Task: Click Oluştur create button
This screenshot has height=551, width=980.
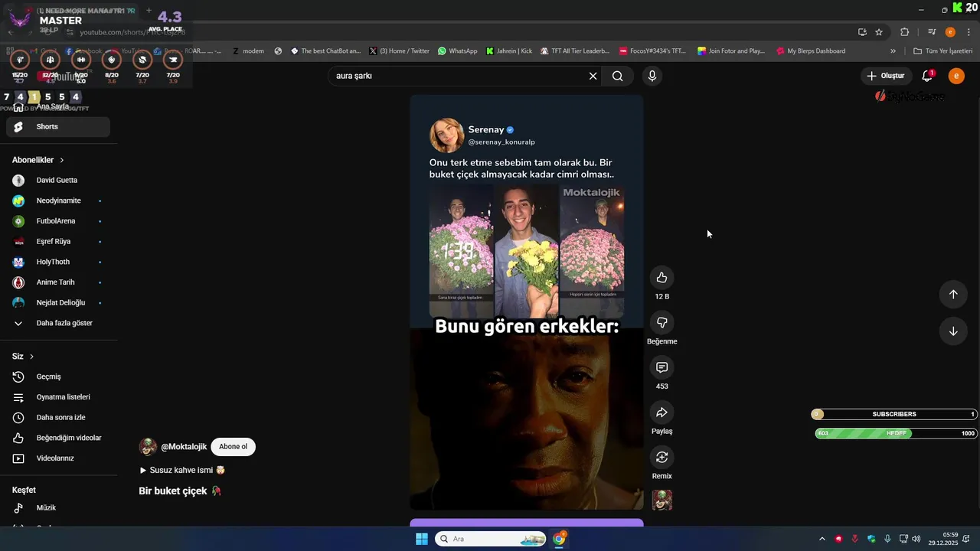Action: [885, 76]
